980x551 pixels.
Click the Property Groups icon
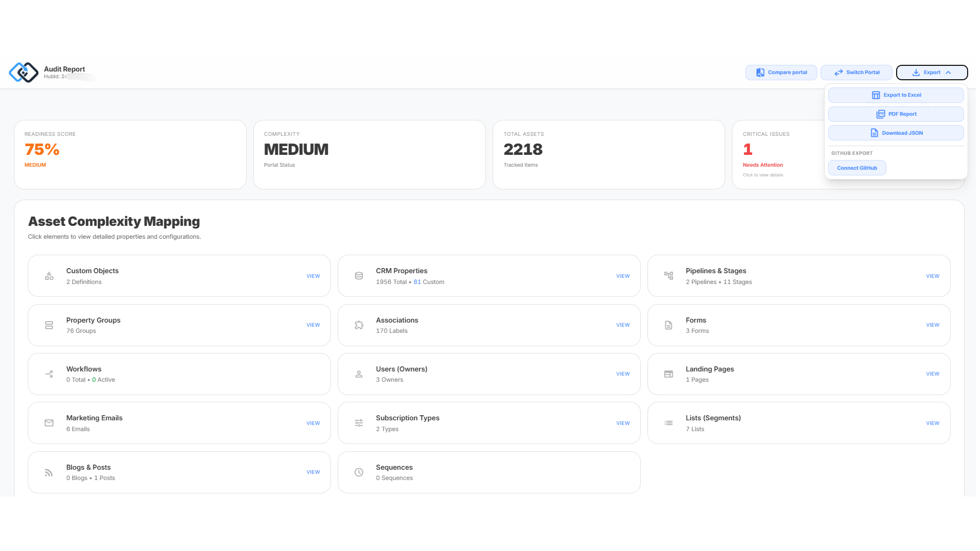click(49, 325)
